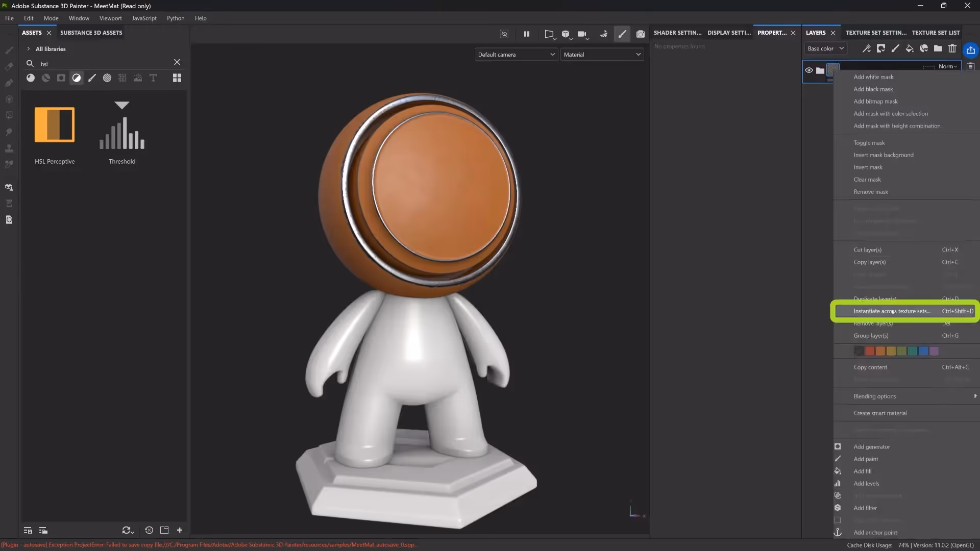Select the HSL Perceptive filter thumbnail
The width and height of the screenshot is (980, 551).
click(55, 124)
